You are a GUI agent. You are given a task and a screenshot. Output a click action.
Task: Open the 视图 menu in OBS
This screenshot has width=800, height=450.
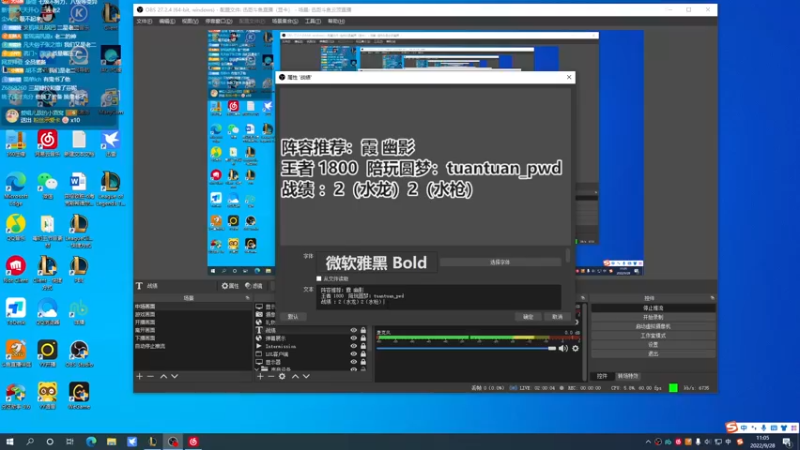pyautogui.click(x=190, y=21)
